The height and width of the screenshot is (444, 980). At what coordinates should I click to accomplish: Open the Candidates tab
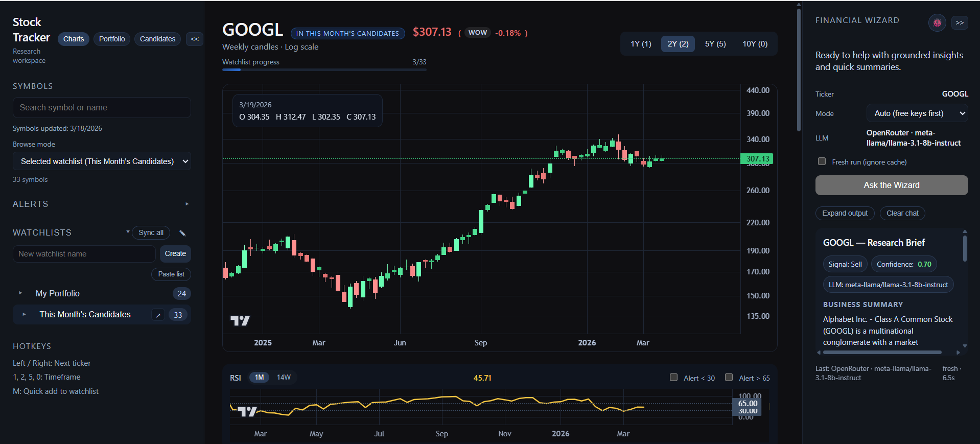click(157, 39)
